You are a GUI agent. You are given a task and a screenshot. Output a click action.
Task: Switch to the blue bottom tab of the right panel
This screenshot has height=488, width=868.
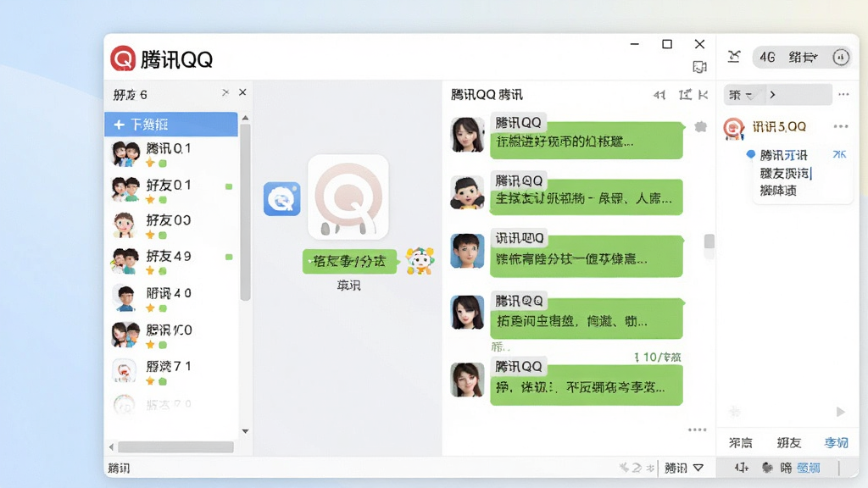tap(836, 442)
